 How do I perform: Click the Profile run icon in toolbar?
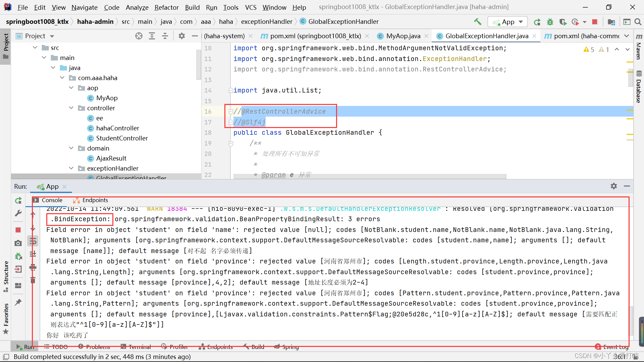(x=576, y=22)
